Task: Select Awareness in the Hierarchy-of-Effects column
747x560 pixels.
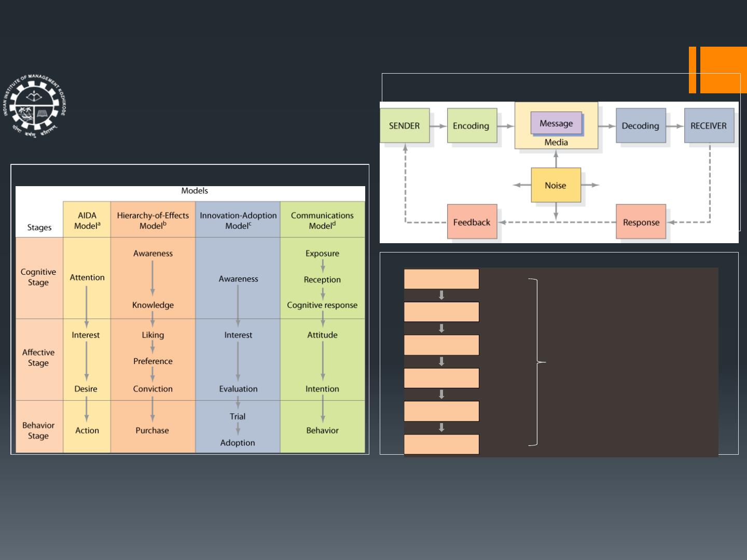Action: (153, 254)
